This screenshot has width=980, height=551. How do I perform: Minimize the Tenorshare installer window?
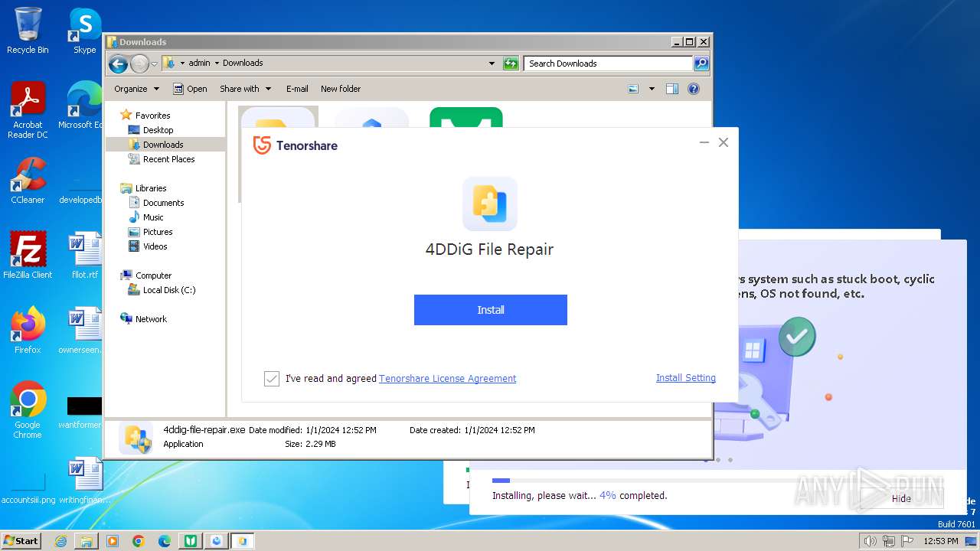[x=704, y=142]
